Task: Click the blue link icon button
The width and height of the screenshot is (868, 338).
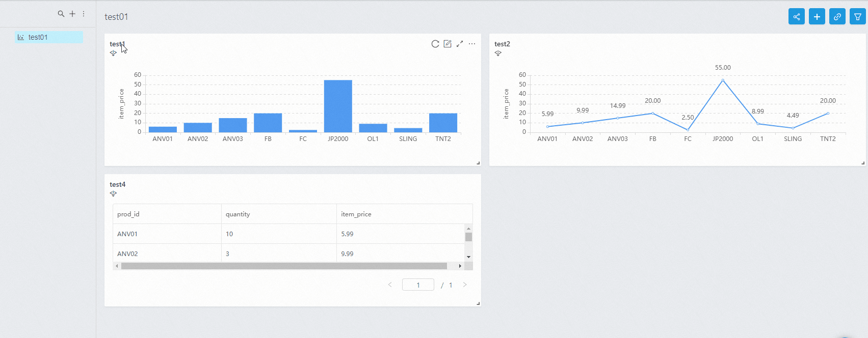Action: coord(837,16)
